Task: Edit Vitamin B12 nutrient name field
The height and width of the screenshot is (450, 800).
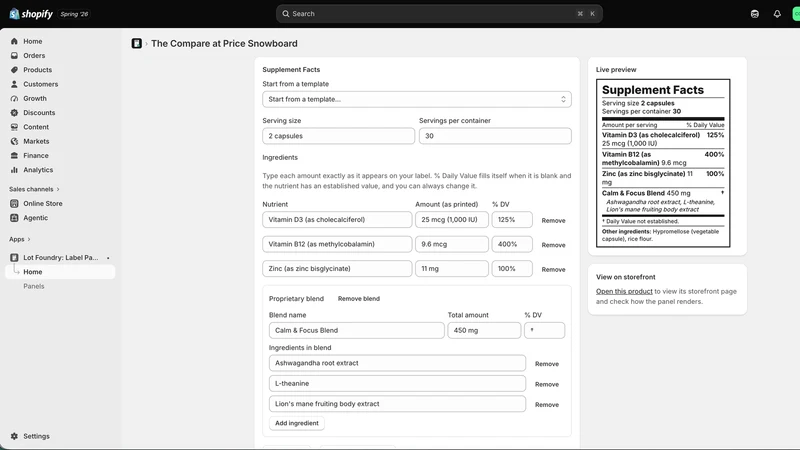Action: pyautogui.click(x=337, y=244)
